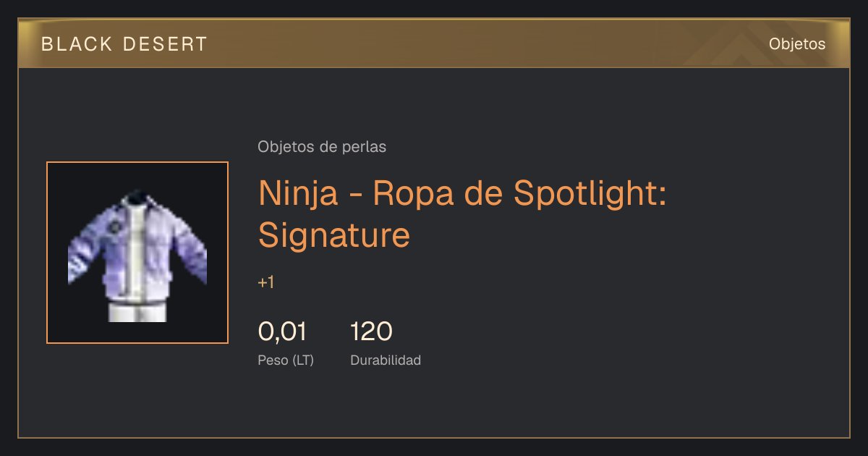Click the white pants below the jacket
The width and height of the screenshot is (868, 456).
137,313
